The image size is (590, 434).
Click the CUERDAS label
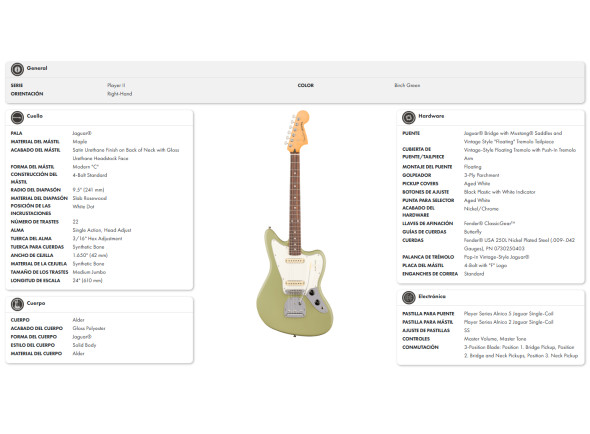(x=413, y=240)
